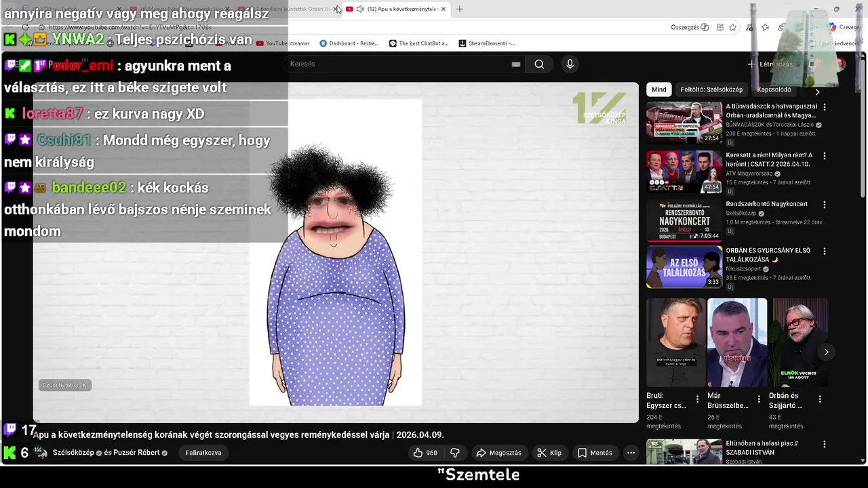Open the Bruti: Egyszer cs... short
The image size is (868, 488).
coord(675,342)
